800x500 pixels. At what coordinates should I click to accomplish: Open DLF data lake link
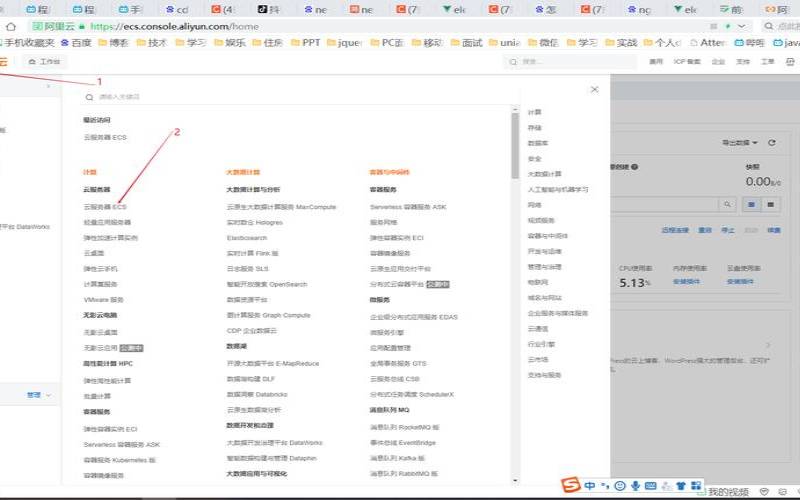251,379
